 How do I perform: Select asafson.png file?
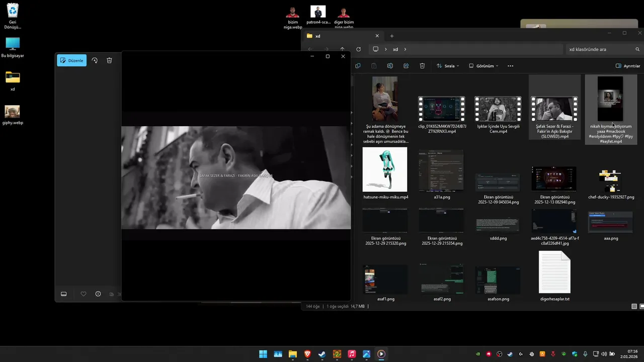point(498,283)
